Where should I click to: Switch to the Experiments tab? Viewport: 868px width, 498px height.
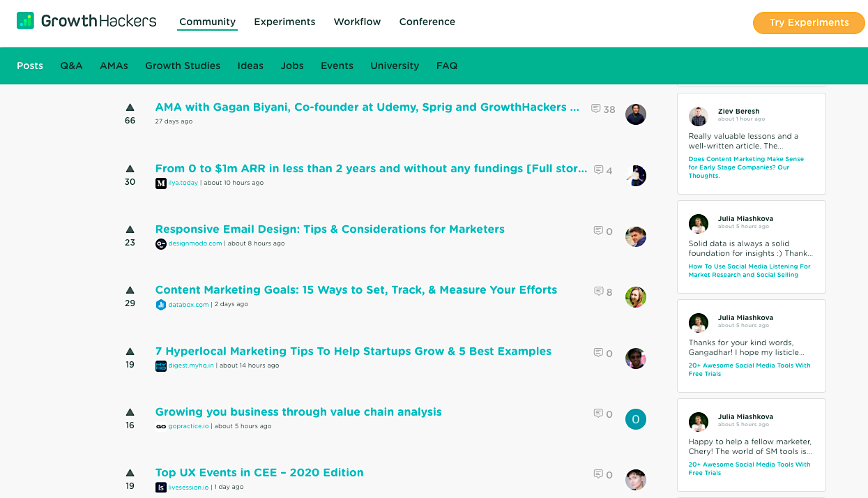(x=284, y=22)
